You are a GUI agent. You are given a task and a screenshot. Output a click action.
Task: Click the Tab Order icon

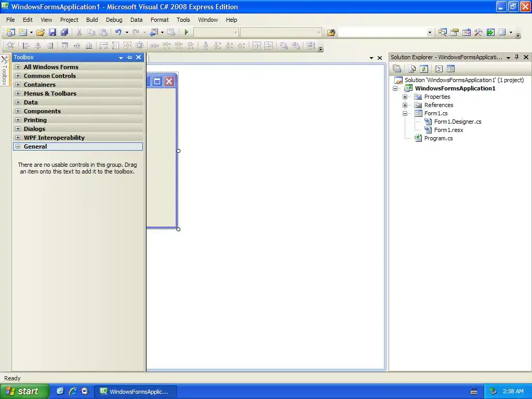pos(311,46)
